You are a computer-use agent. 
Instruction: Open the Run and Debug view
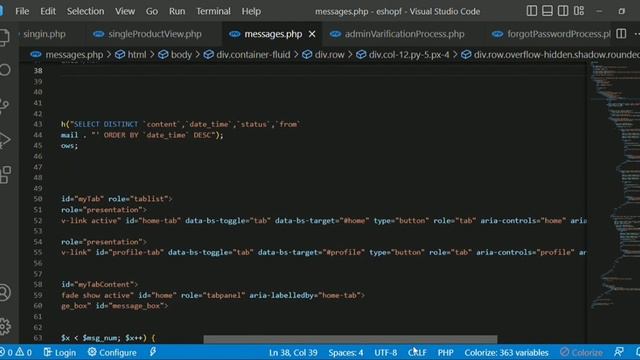coord(5,140)
